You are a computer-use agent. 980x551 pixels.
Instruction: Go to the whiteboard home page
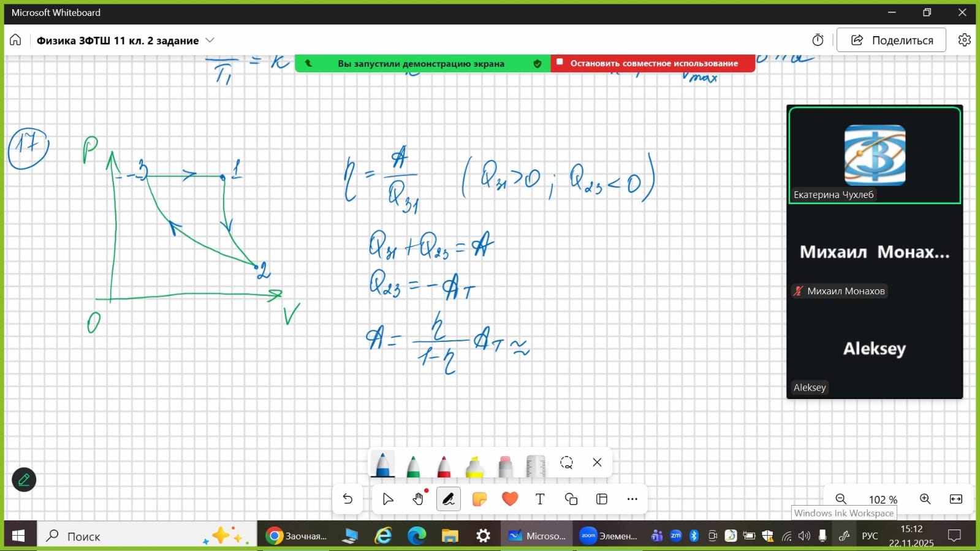point(15,40)
